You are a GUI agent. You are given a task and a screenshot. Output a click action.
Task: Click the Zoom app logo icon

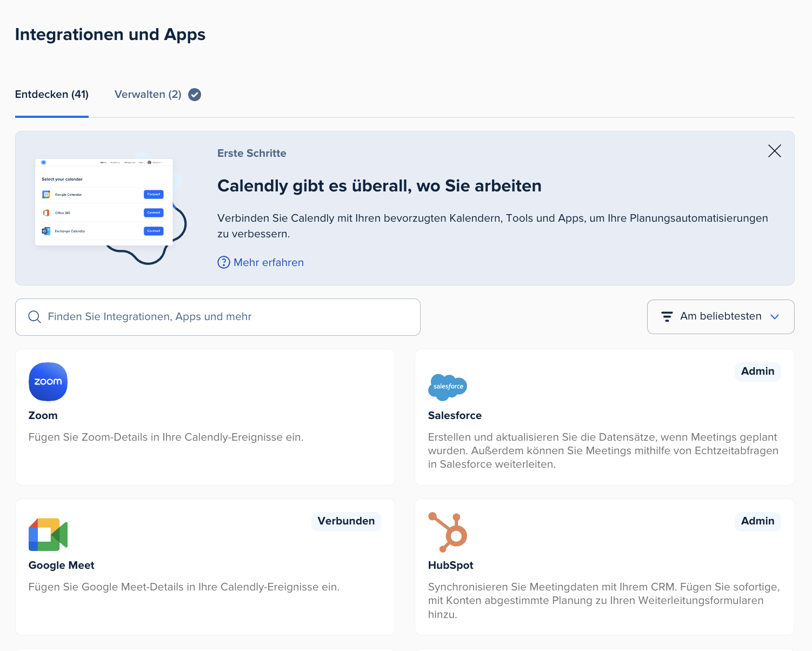coord(48,382)
